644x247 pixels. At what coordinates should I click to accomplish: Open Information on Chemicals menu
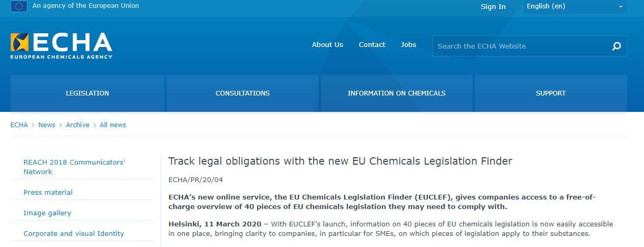(x=396, y=93)
